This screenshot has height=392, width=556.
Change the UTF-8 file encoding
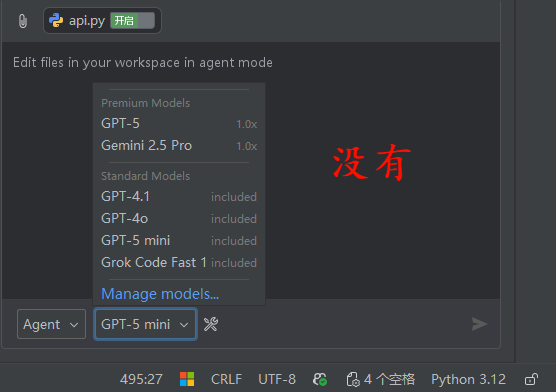click(277, 379)
